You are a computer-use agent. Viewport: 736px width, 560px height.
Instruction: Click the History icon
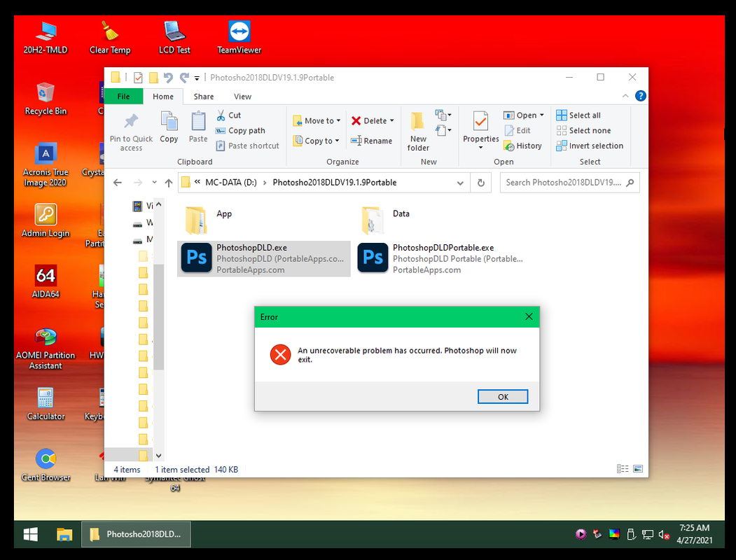point(509,146)
